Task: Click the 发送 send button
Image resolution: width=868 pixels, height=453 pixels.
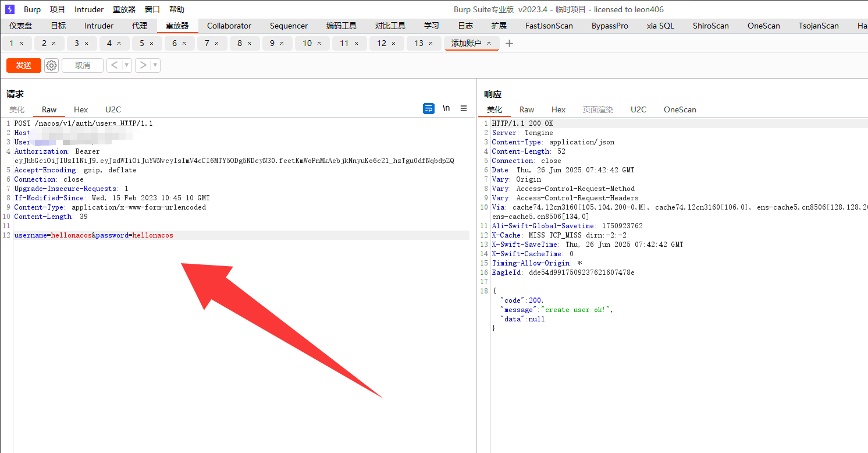Action: click(x=24, y=65)
